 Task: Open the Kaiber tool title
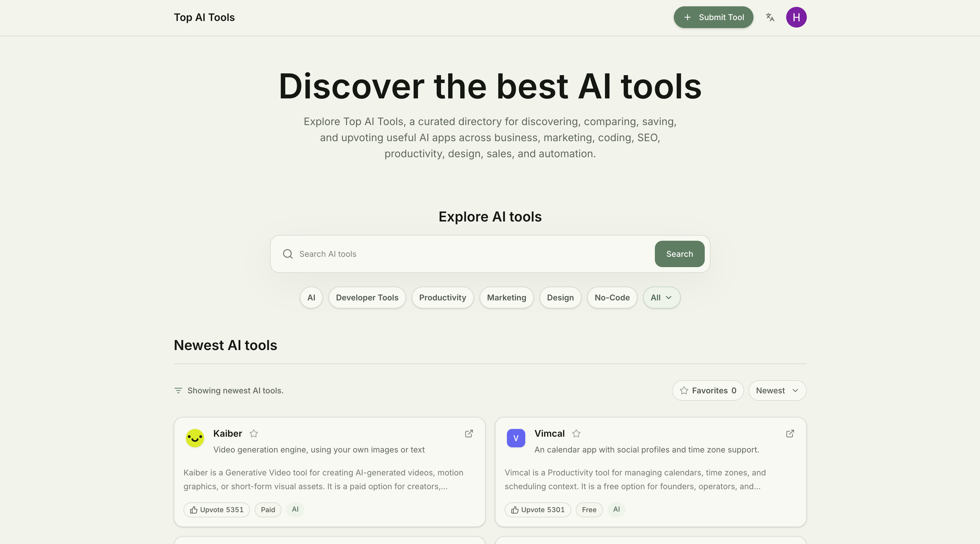(227, 434)
